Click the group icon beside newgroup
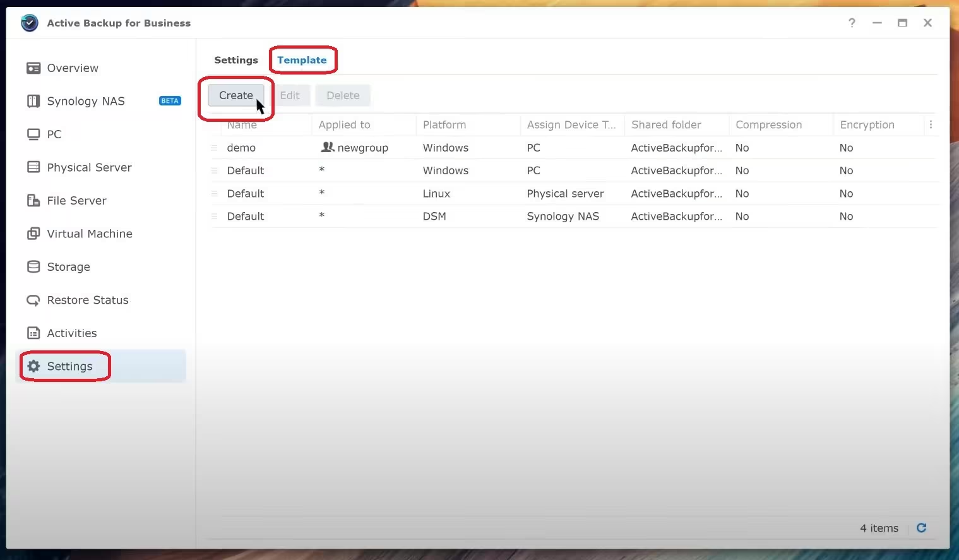The height and width of the screenshot is (560, 959). pyautogui.click(x=328, y=147)
